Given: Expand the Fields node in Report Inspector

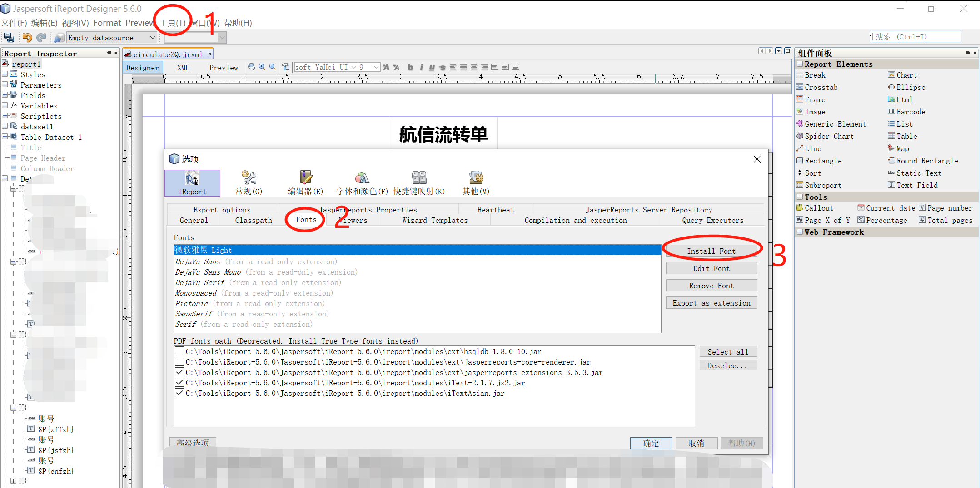Looking at the screenshot, I should (5, 95).
